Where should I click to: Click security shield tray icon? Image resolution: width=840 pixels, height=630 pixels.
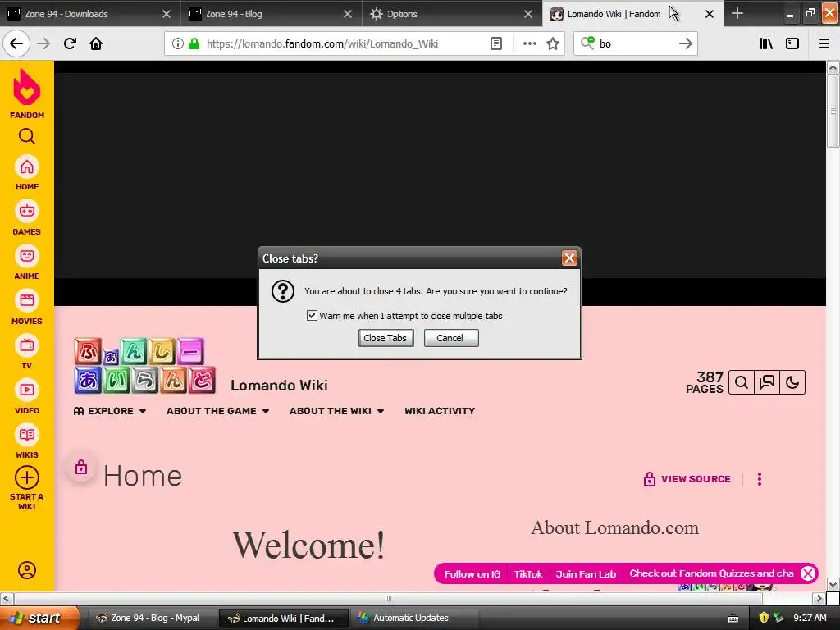pos(764,618)
